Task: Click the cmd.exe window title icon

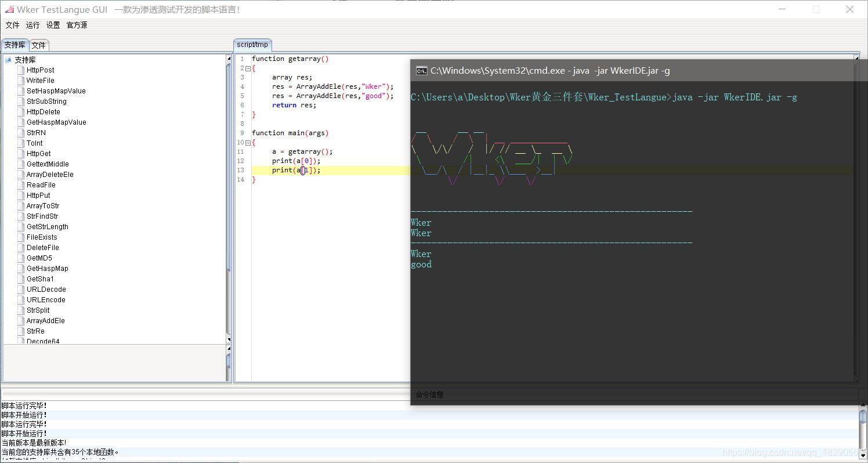Action: pos(422,71)
